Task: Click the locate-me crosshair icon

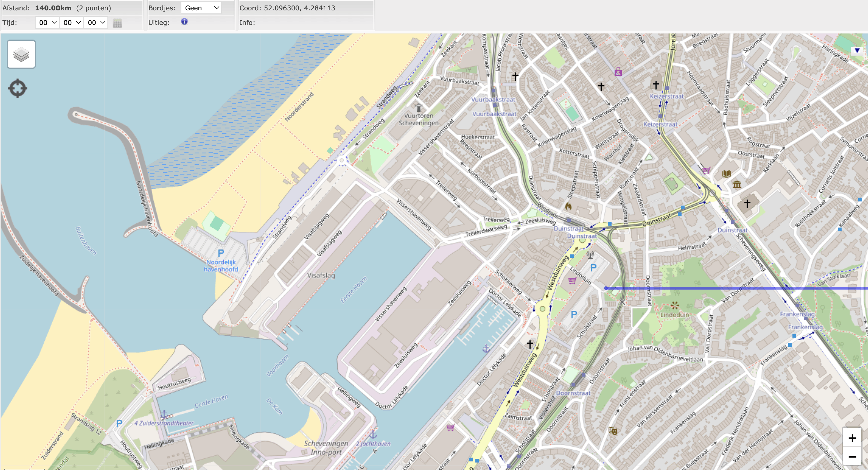Action: 18,89
